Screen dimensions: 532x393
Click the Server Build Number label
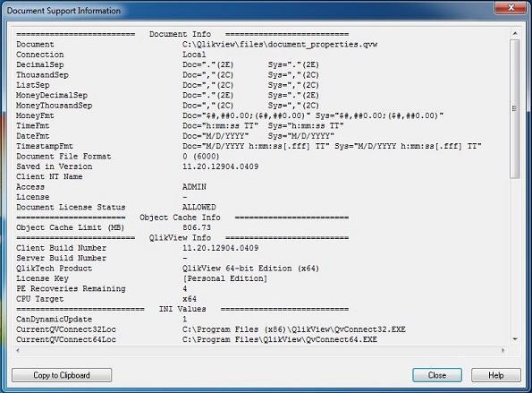[62, 259]
